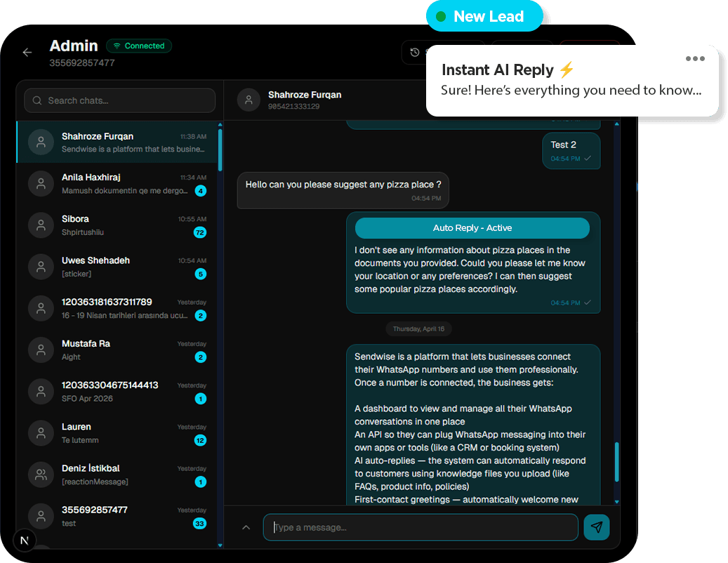The image size is (728, 563).
Task: Click unread badge 33 on 355692857477
Action: [x=199, y=524]
